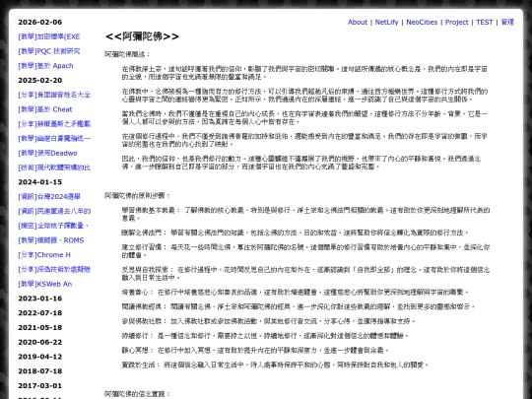This screenshot has width=532, height=399.
Task: Expand the 2020-06-22 date group
Action: [x=40, y=342]
